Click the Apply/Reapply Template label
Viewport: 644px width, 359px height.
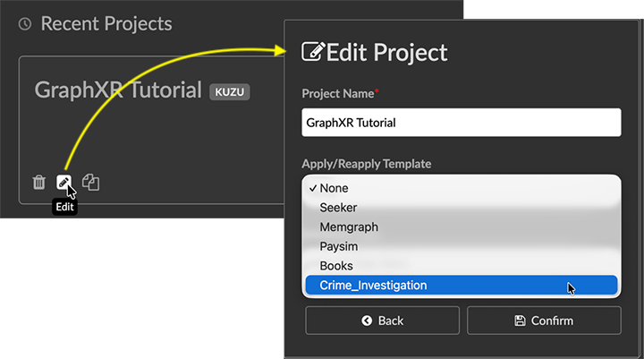pyautogui.click(x=367, y=164)
